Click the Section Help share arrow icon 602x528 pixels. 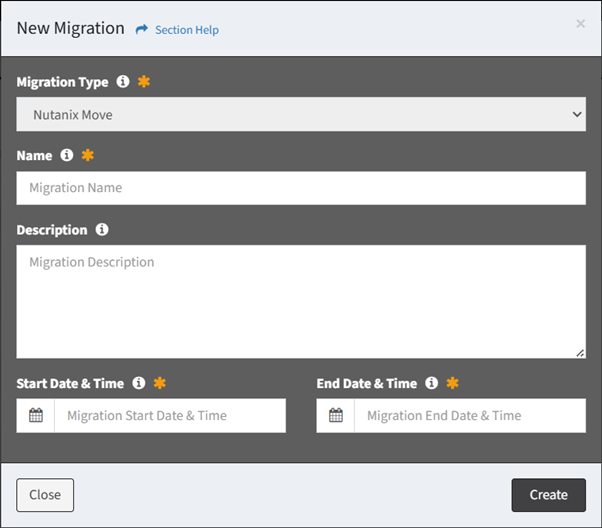(x=142, y=30)
